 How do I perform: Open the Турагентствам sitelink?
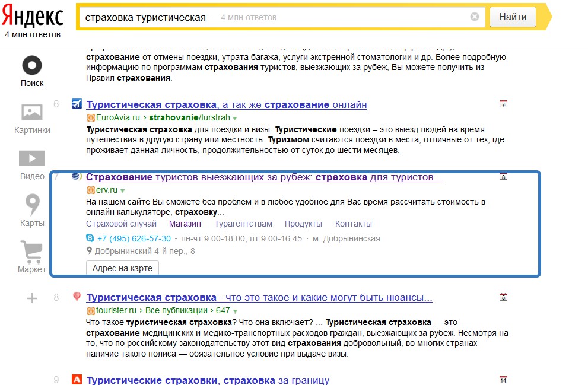[243, 224]
